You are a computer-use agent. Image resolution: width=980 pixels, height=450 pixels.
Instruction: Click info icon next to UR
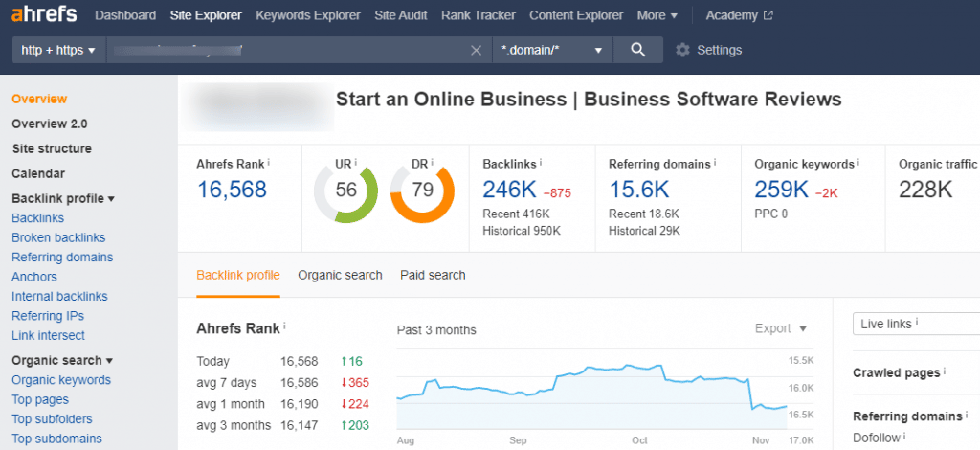356,162
